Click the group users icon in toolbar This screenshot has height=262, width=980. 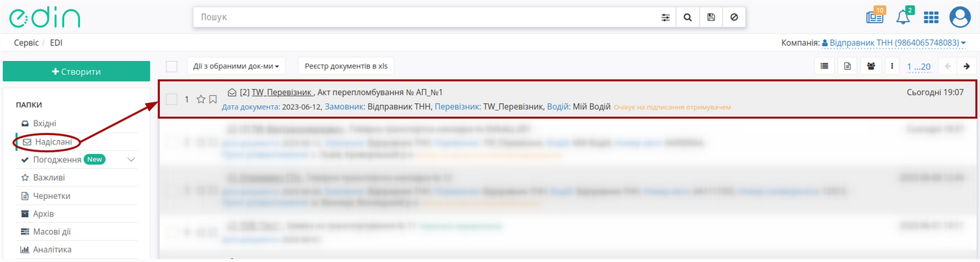[x=871, y=66]
